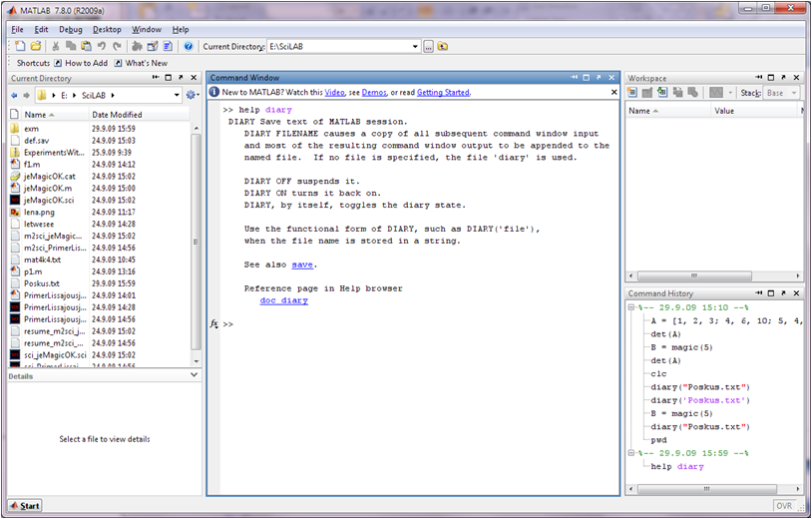
Task: Copy using the toolbar copy icon
Action: 71,46
